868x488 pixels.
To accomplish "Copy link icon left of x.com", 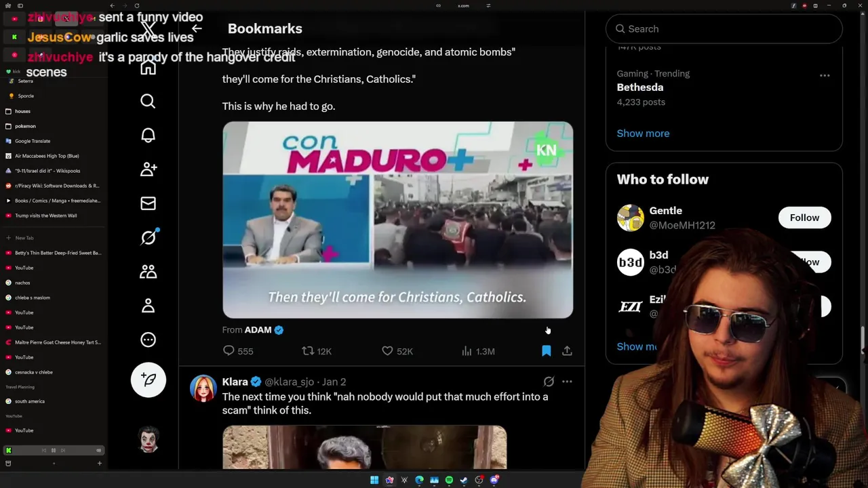I will coord(439,5).
